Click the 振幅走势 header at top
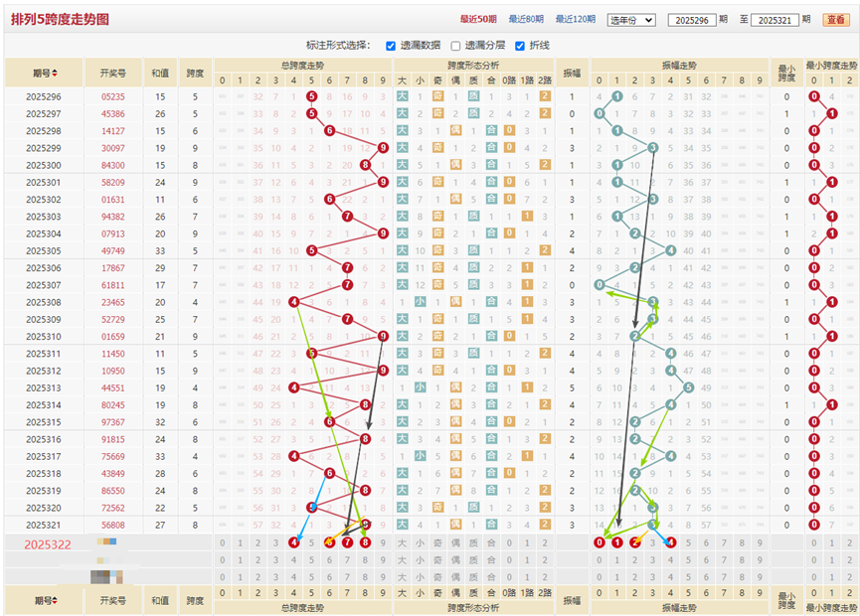The image size is (860, 616). pyautogui.click(x=680, y=66)
